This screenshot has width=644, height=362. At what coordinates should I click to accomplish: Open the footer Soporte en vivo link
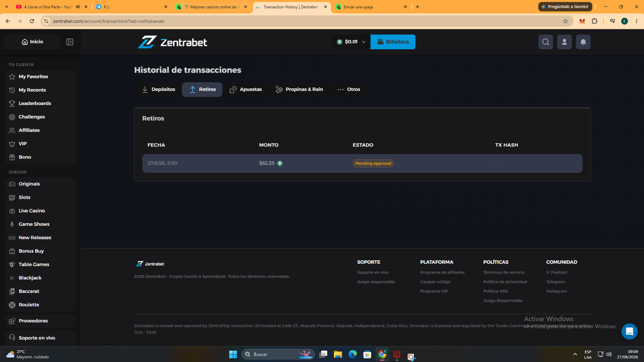pyautogui.click(x=373, y=272)
